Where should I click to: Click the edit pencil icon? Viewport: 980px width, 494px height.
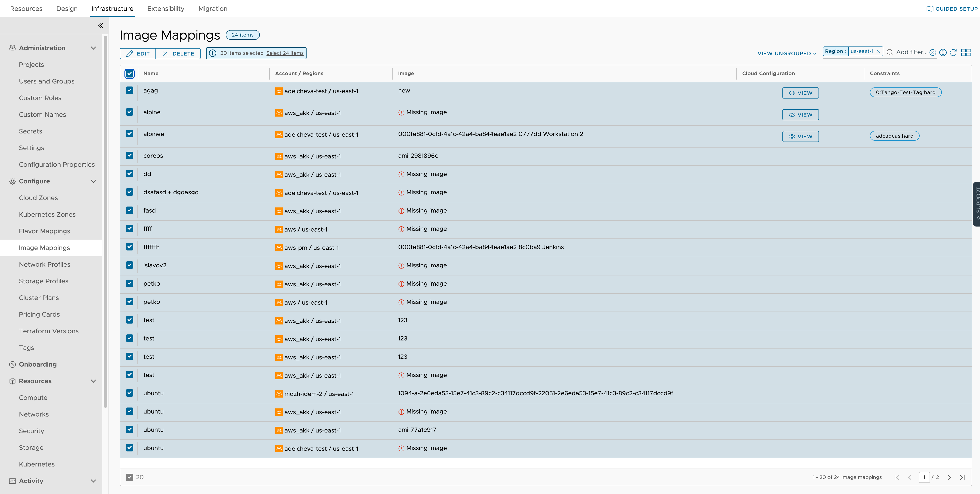[130, 53]
